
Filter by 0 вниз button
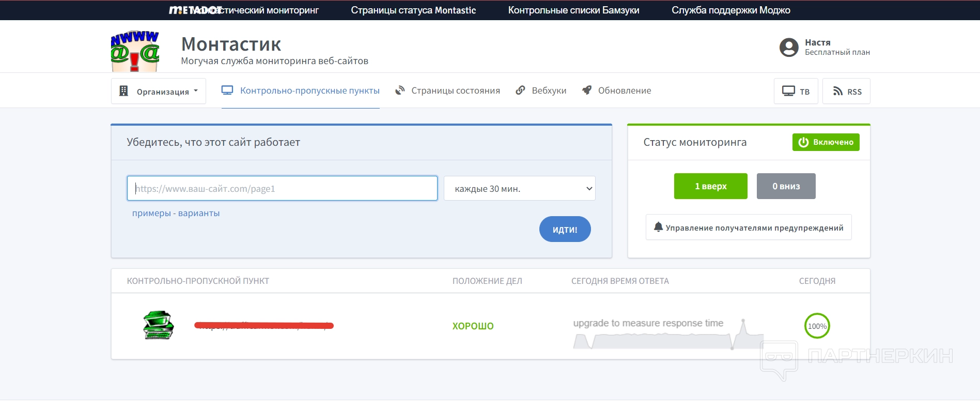pyautogui.click(x=786, y=186)
